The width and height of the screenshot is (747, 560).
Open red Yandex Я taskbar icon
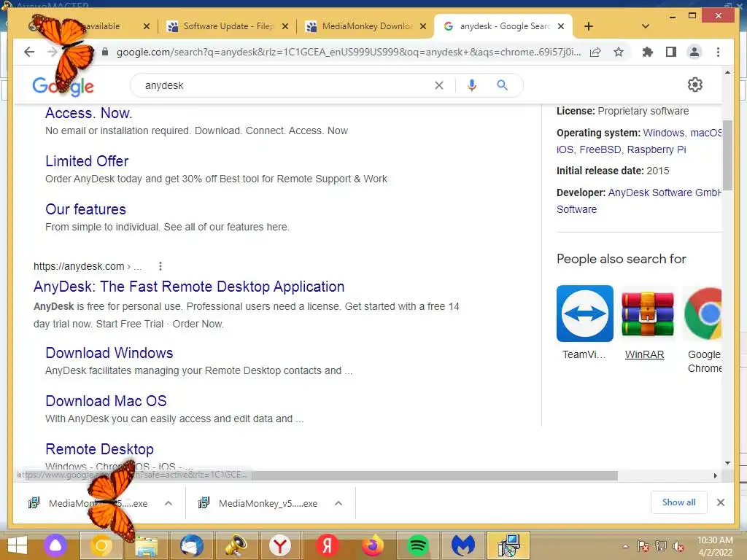point(328,545)
